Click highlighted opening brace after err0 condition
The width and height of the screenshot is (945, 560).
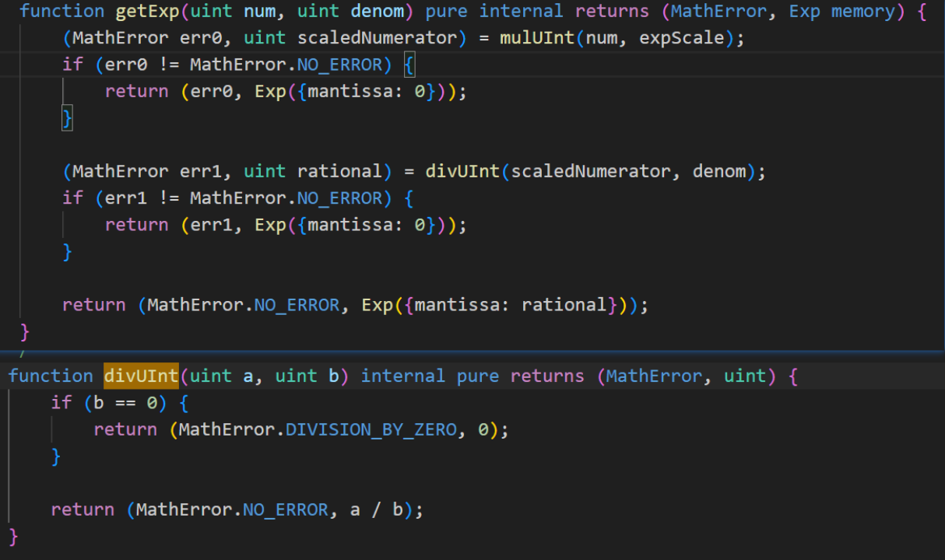[x=409, y=65]
